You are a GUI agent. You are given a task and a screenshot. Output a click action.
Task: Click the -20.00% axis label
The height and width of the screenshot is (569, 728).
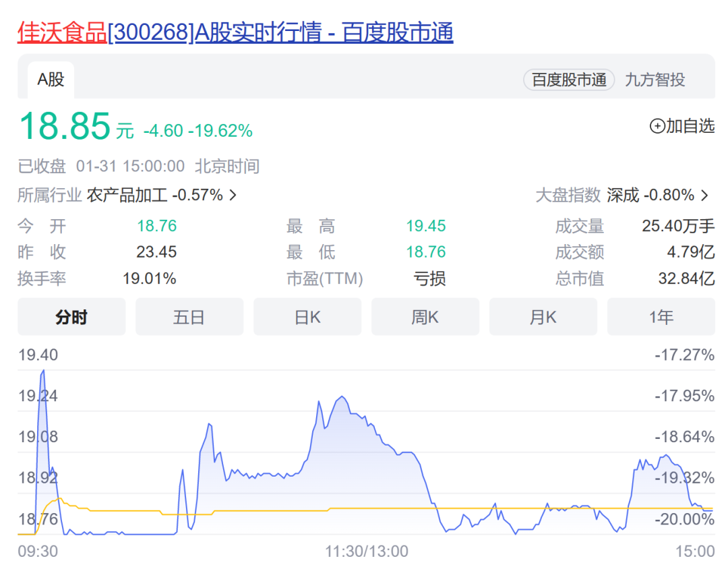(x=684, y=519)
